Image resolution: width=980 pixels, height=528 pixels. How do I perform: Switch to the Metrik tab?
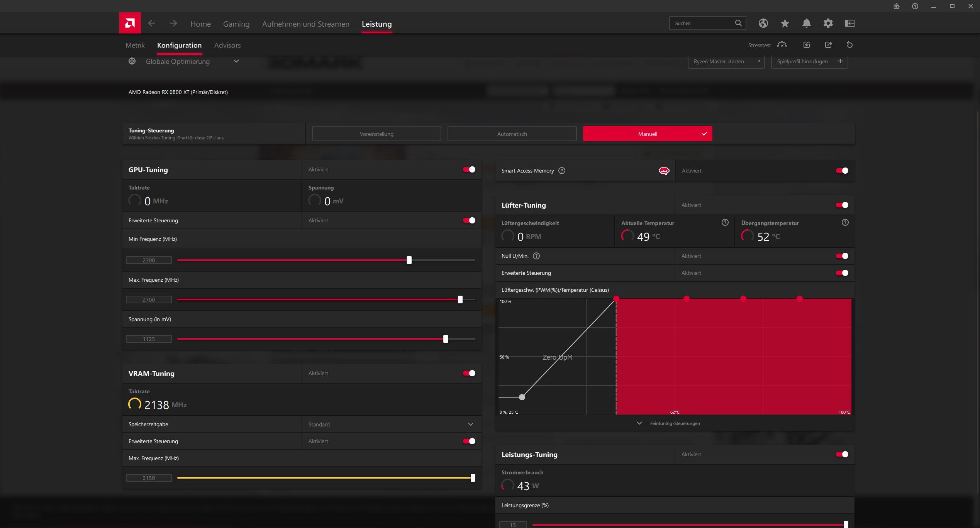[x=135, y=45]
